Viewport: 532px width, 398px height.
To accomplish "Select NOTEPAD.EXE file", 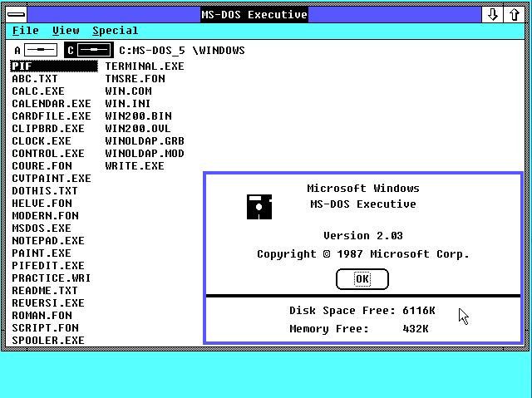I will click(x=48, y=241).
